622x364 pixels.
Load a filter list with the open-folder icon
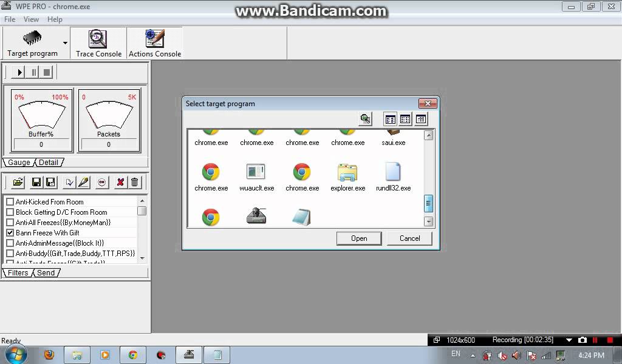tap(18, 182)
